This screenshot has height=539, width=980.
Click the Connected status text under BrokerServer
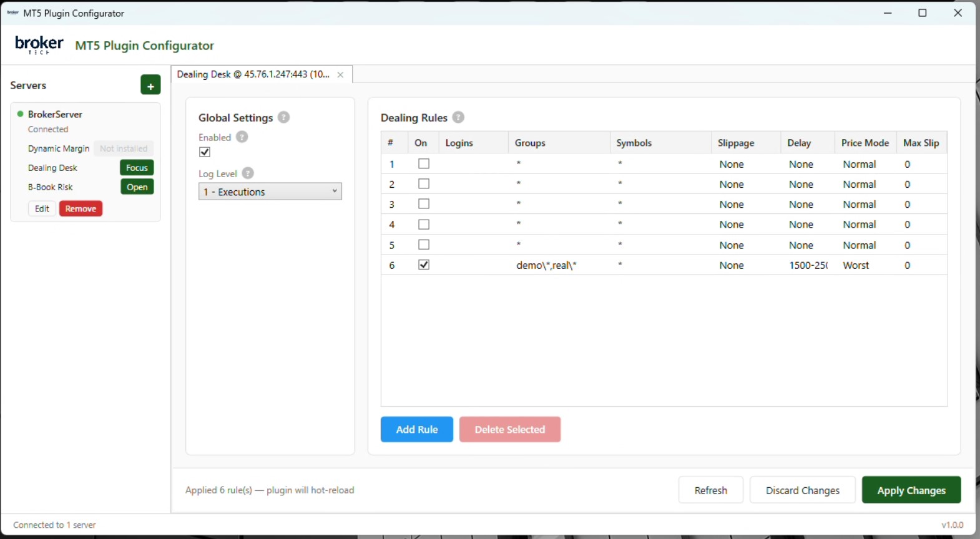[48, 129]
